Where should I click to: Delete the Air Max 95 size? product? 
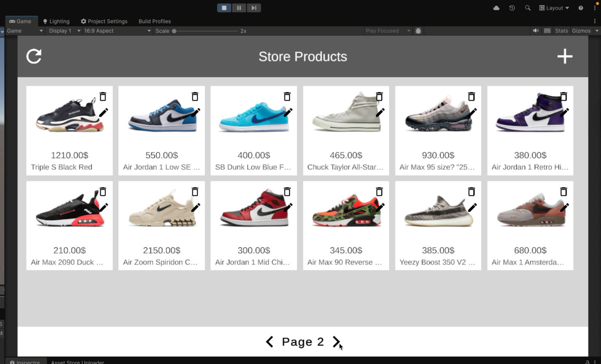(471, 96)
